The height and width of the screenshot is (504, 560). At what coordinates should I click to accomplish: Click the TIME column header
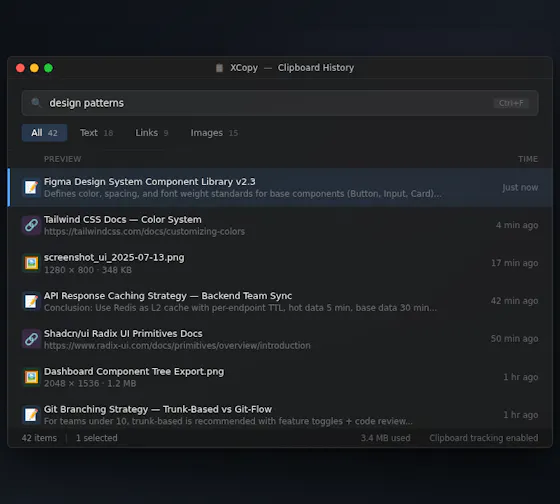point(528,159)
